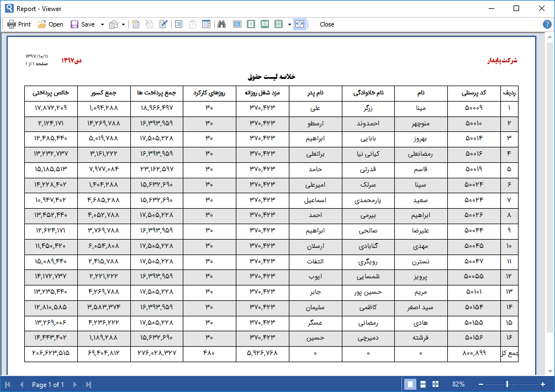This screenshot has height=392, width=555.
Task: Go to first page arrow
Action: (x=8, y=385)
